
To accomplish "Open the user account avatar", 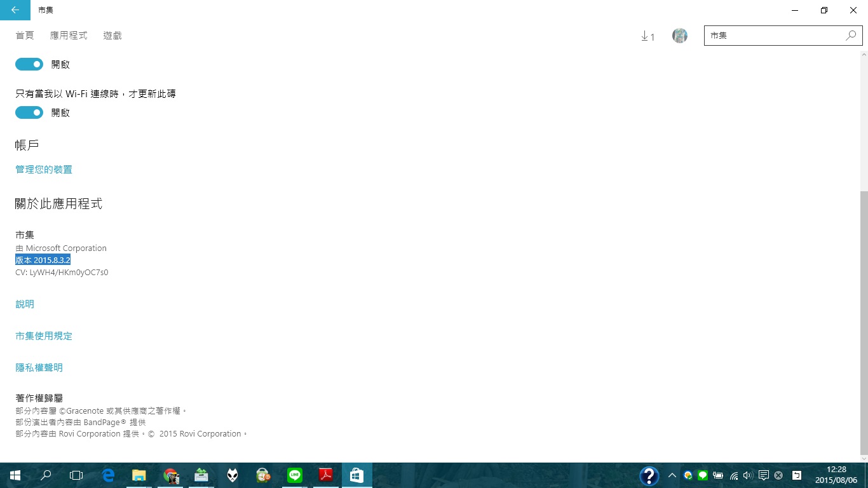I will (680, 36).
